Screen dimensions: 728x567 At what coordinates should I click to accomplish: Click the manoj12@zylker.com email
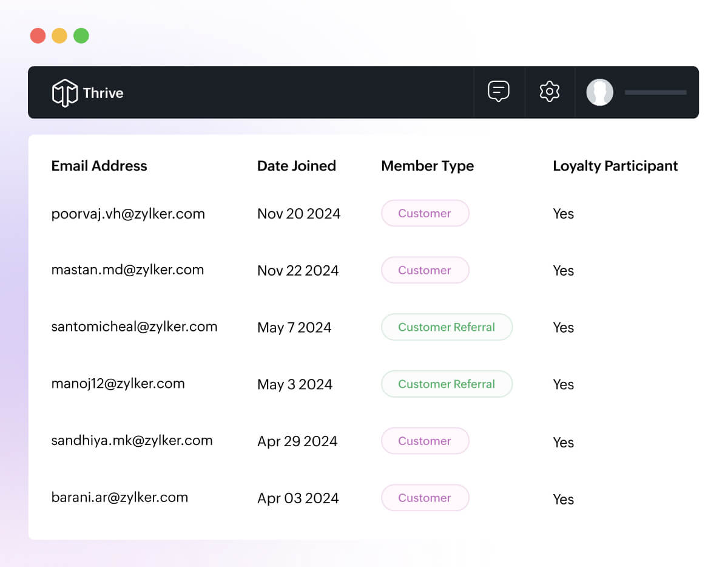point(118,384)
